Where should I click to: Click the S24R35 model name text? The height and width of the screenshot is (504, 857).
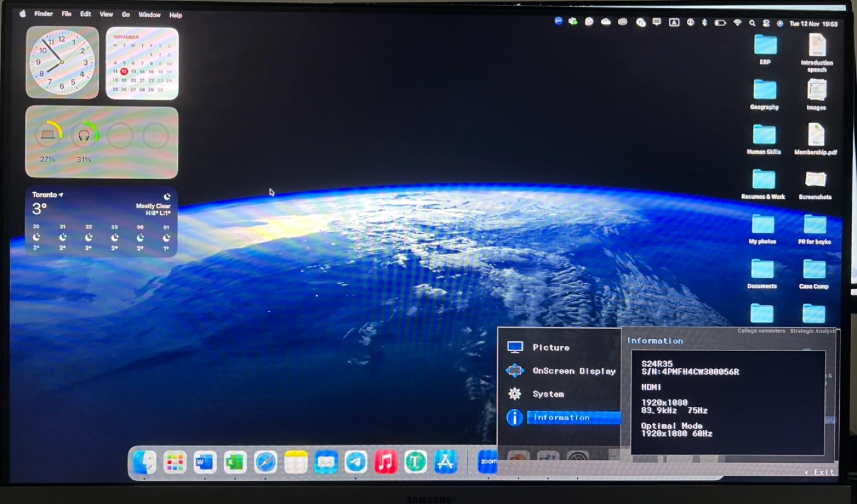pos(657,364)
